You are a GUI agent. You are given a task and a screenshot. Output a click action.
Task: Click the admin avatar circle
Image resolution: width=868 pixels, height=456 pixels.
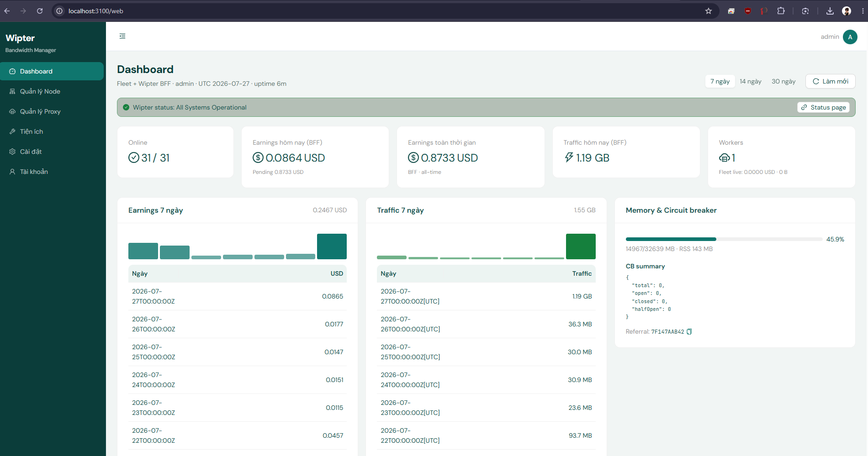850,37
